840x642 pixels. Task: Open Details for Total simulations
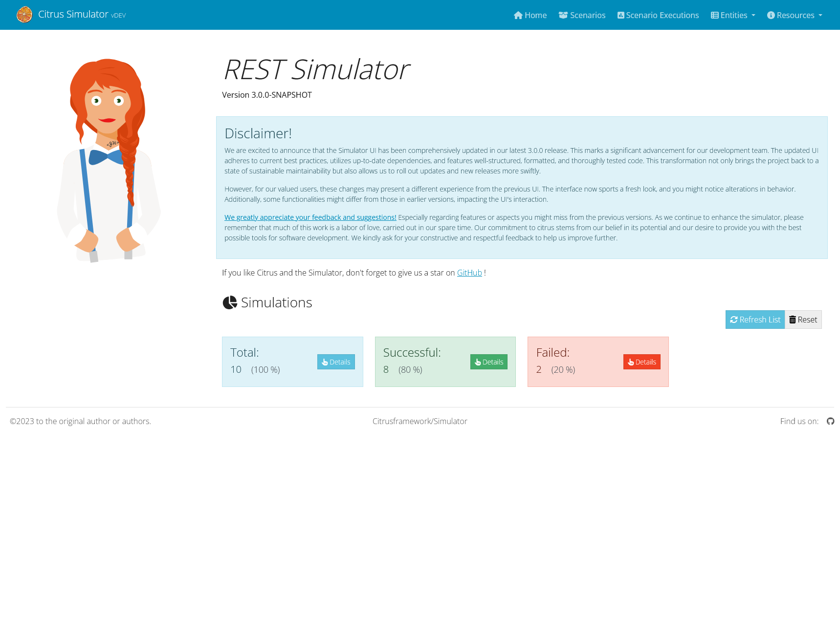click(336, 362)
